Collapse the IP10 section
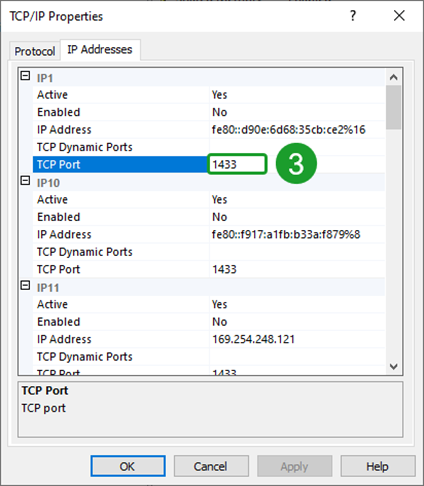Viewport: 424px width, 486px height. click(25, 181)
